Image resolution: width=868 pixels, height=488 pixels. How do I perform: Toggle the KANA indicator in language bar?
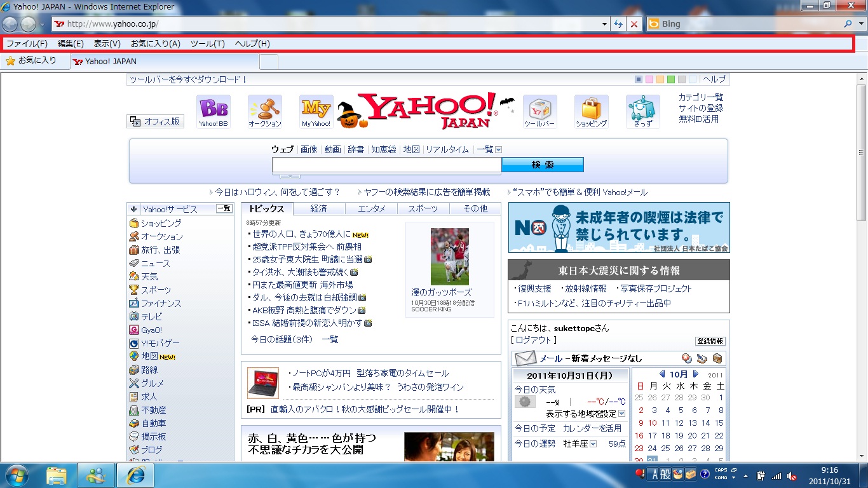721,477
